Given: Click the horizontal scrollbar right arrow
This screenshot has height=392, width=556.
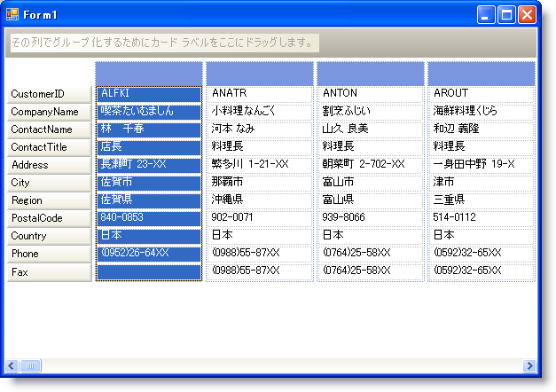Looking at the screenshot, I should point(529,365).
